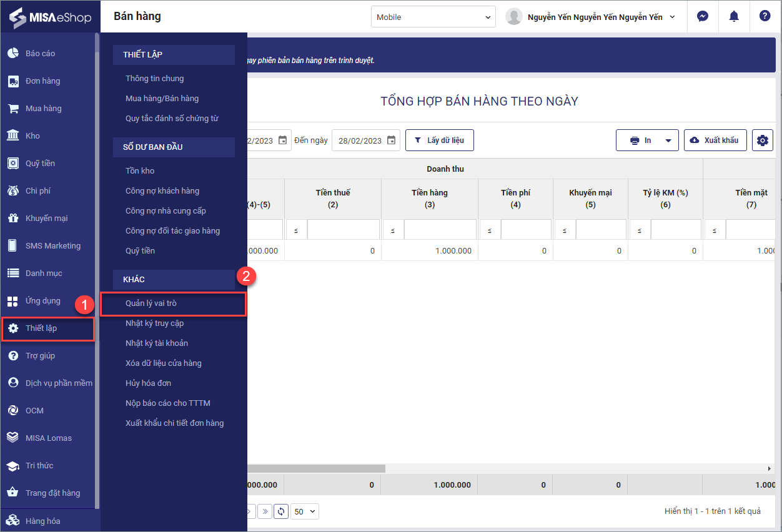Click the refresh icon in pagination bar
Viewport: 782px width, 532px height.
[281, 511]
